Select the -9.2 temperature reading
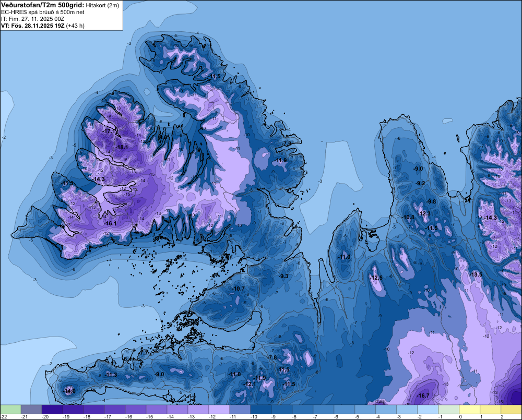The width and height of the screenshot is (522, 420). [420, 183]
